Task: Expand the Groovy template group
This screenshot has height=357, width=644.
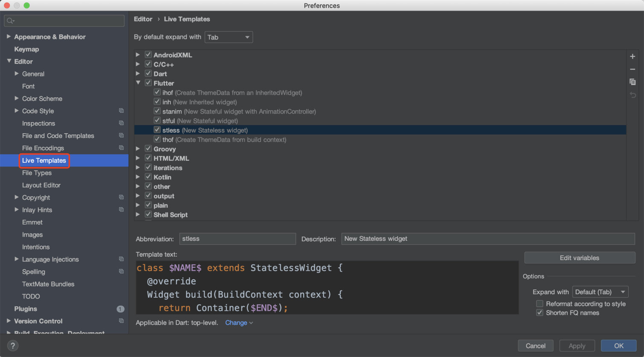Action: click(x=138, y=149)
